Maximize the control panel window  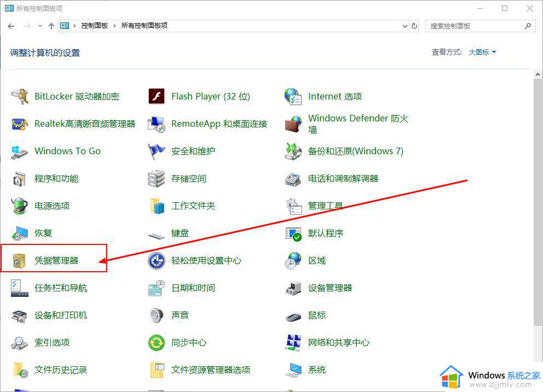coord(505,8)
